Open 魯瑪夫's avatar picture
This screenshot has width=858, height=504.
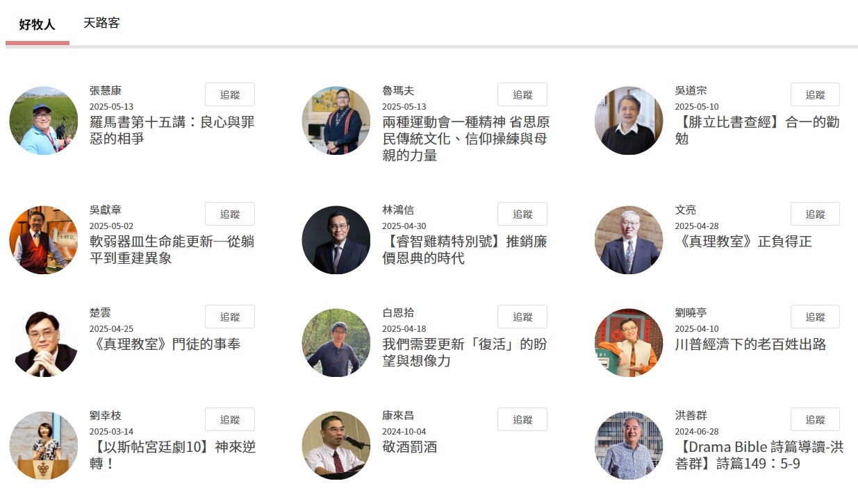click(x=336, y=121)
